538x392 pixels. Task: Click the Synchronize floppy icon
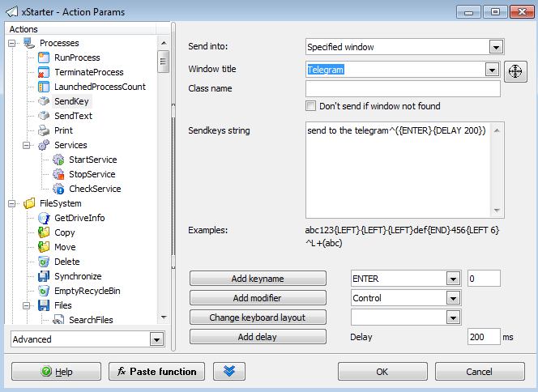point(44,276)
